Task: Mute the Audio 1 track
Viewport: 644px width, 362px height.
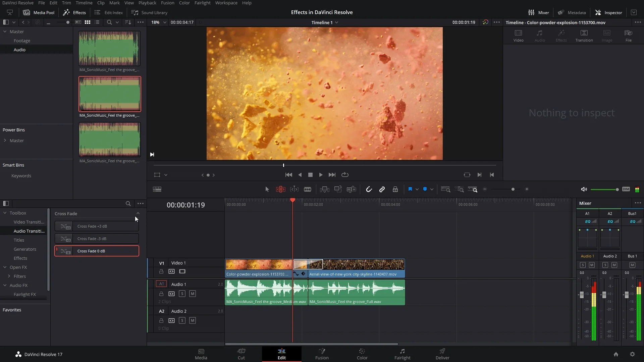Action: [x=192, y=294]
